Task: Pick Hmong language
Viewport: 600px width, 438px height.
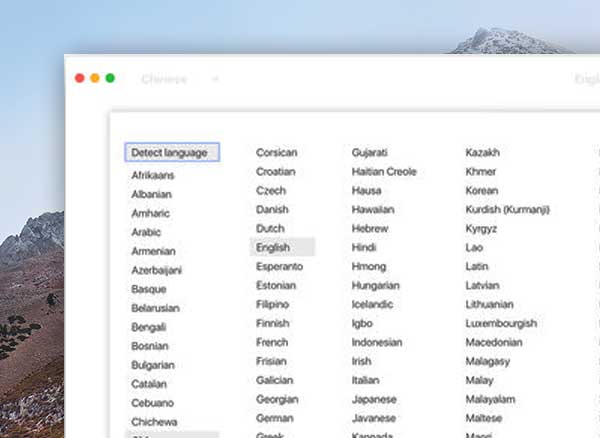Action: (x=369, y=267)
